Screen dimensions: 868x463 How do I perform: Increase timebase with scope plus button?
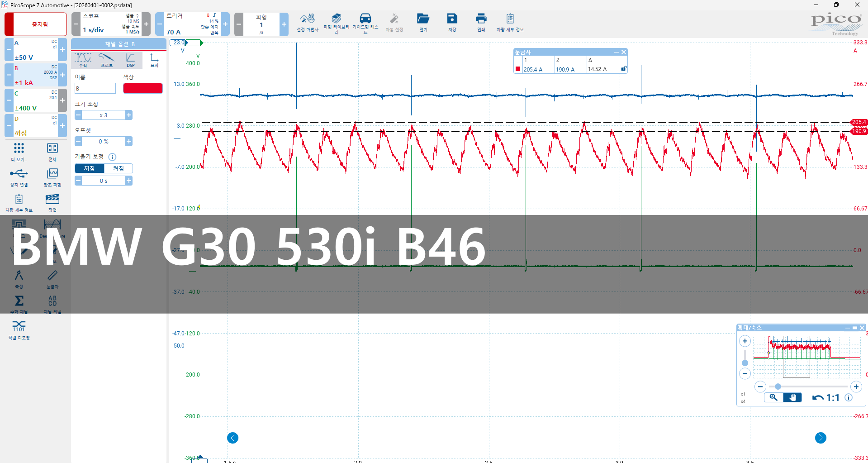[146, 24]
